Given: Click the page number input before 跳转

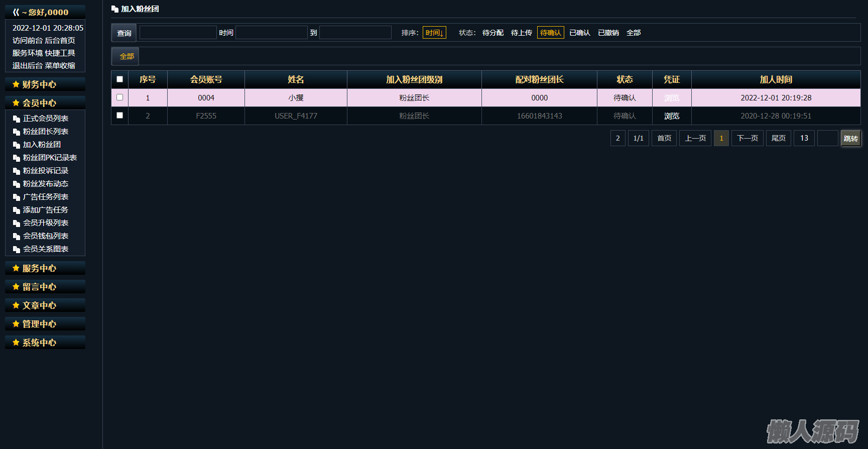Looking at the screenshot, I should tap(827, 138).
